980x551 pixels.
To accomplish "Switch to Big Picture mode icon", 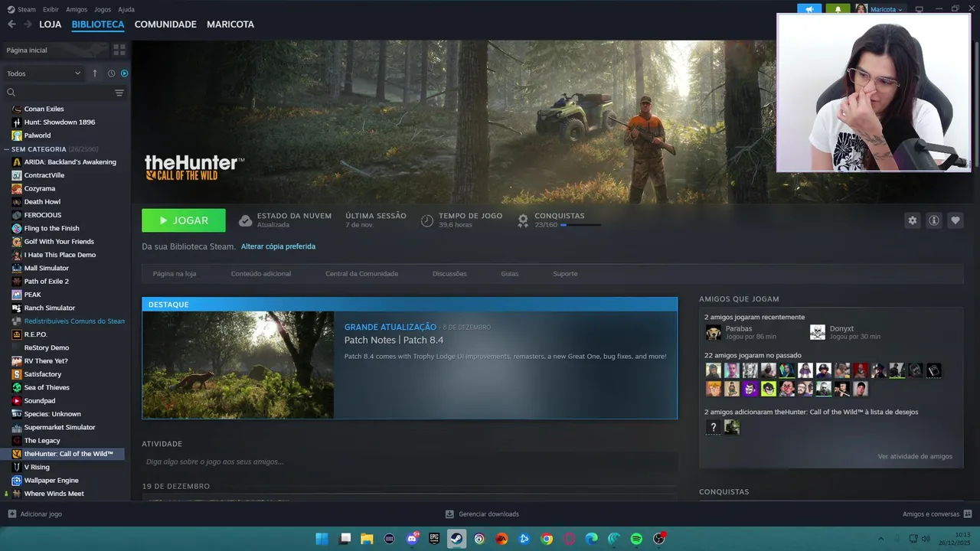I will click(920, 9).
